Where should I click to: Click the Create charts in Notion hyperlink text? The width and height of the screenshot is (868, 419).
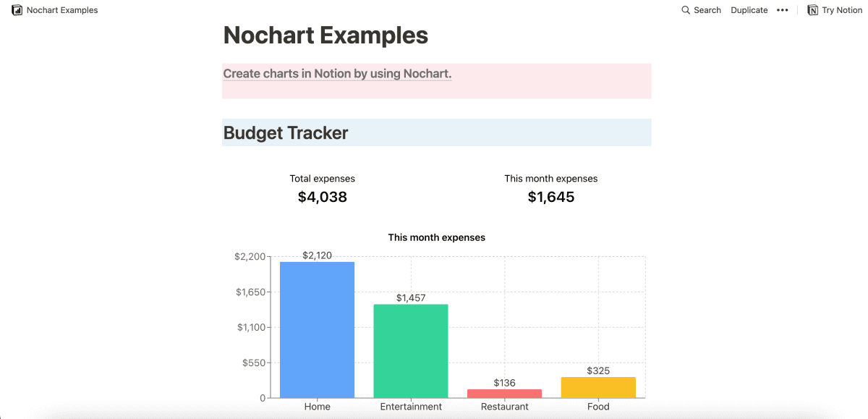337,73
